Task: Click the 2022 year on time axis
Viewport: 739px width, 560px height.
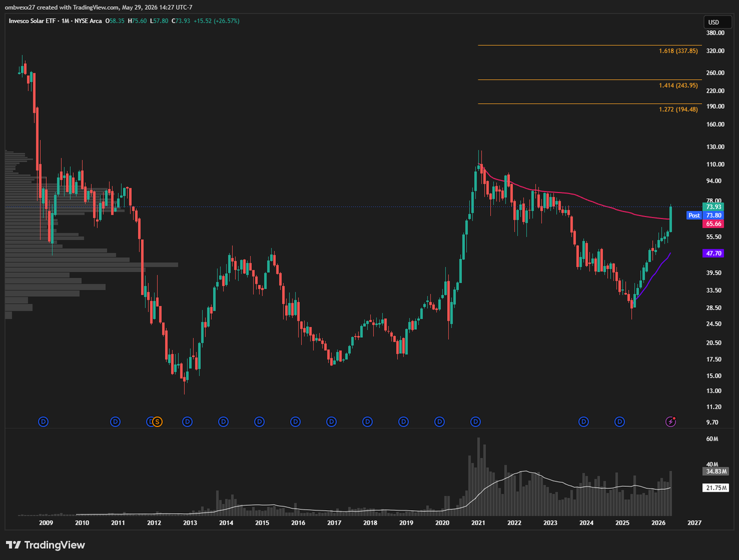Action: click(514, 522)
